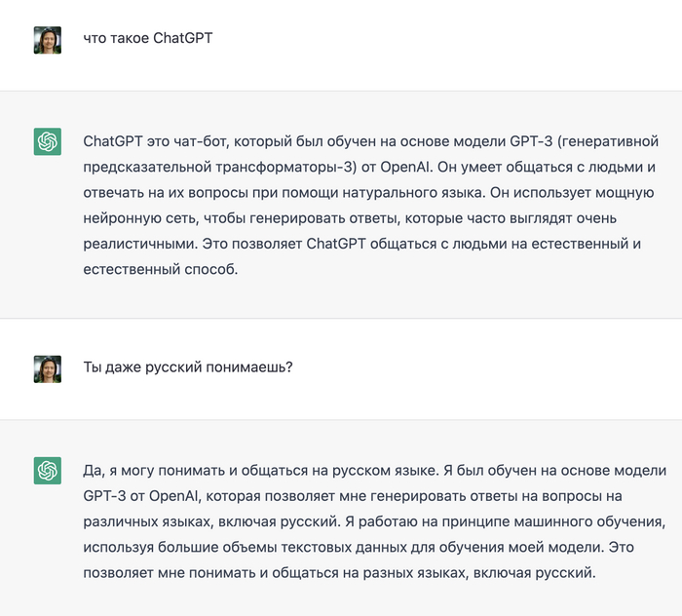Click the ChatGPT logo beside the first reply

coord(48,142)
